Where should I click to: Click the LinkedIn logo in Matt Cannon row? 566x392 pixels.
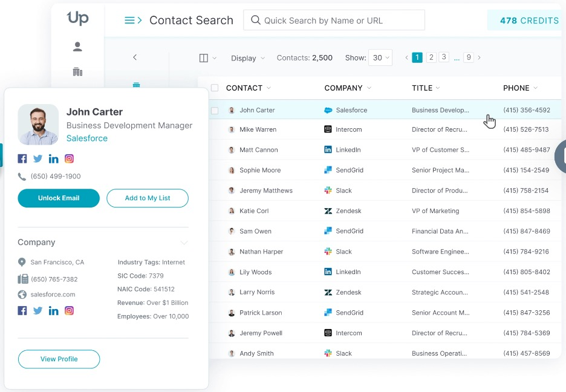328,149
